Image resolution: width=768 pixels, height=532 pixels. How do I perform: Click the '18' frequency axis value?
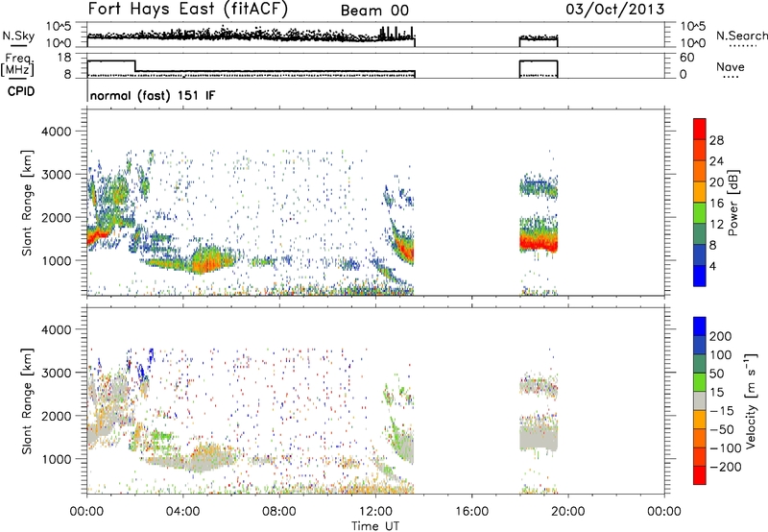(x=64, y=58)
